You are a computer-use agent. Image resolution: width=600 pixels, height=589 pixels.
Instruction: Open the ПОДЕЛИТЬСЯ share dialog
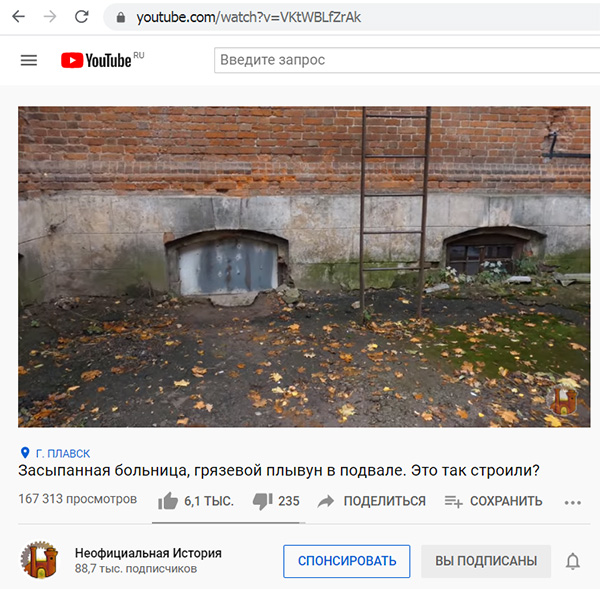372,501
